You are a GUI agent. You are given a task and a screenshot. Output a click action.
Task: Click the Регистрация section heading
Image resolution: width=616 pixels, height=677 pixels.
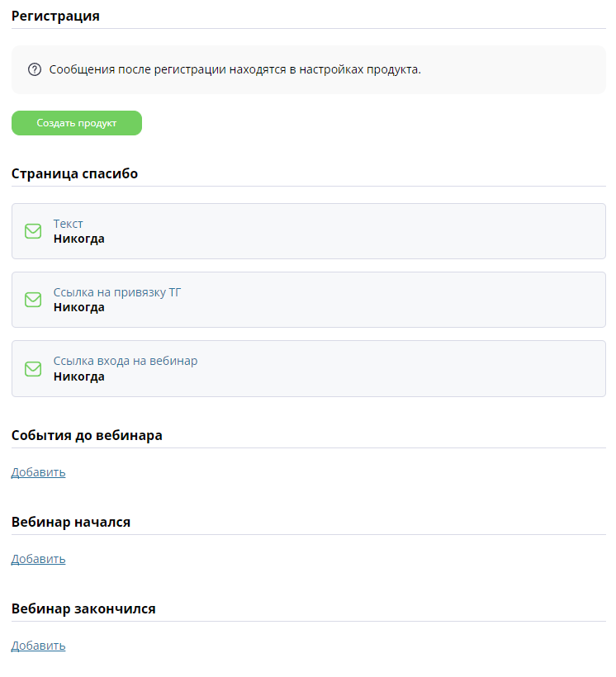point(55,16)
